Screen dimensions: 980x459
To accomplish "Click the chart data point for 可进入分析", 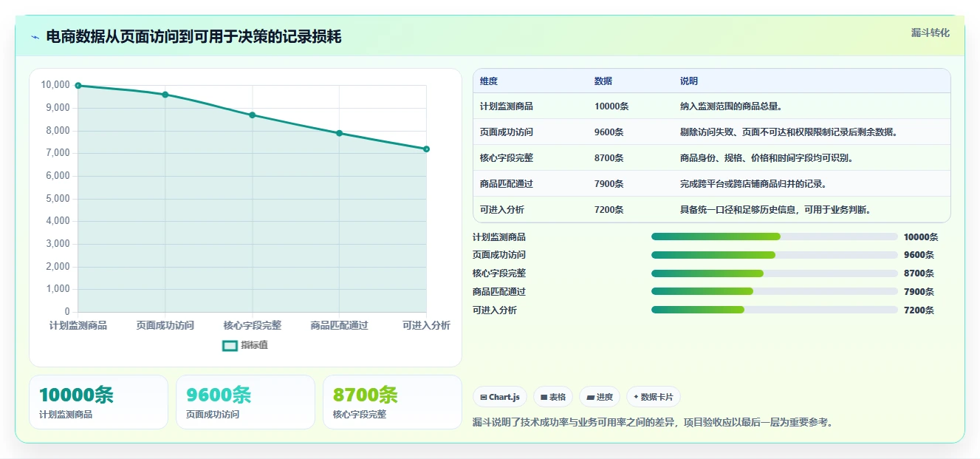I will pos(427,149).
